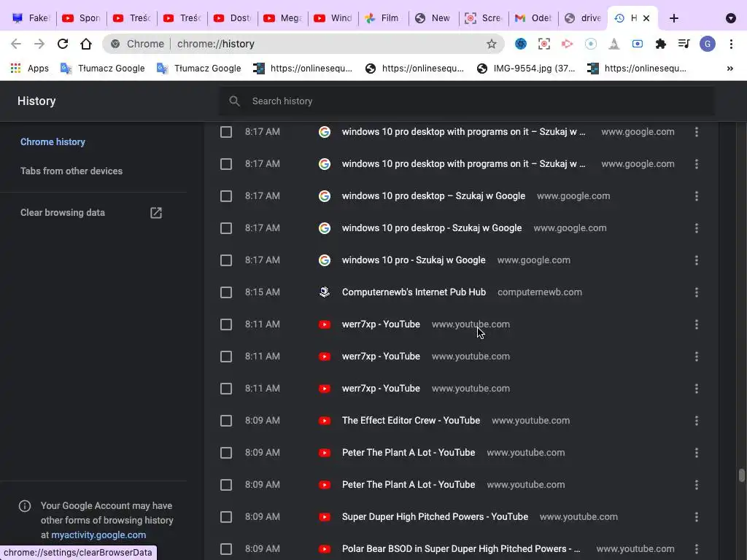Switch to the drive browser tab
Screen dimensions: 747x560
[x=583, y=18]
